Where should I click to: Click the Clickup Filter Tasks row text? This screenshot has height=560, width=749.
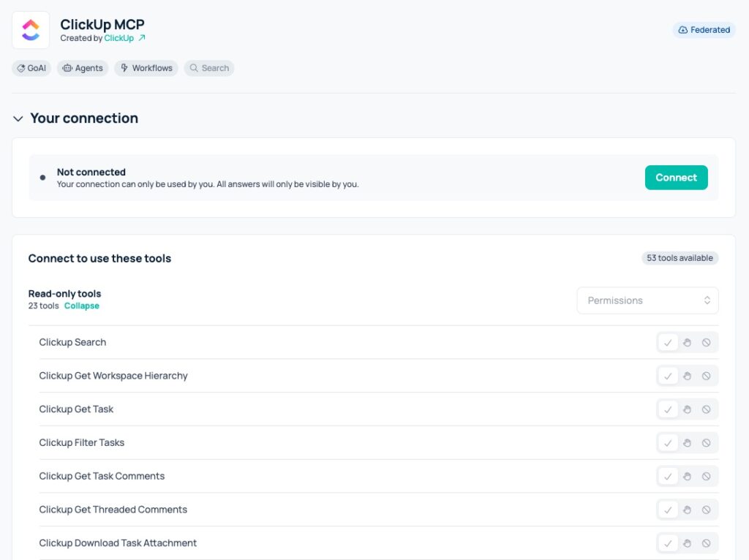82,442
